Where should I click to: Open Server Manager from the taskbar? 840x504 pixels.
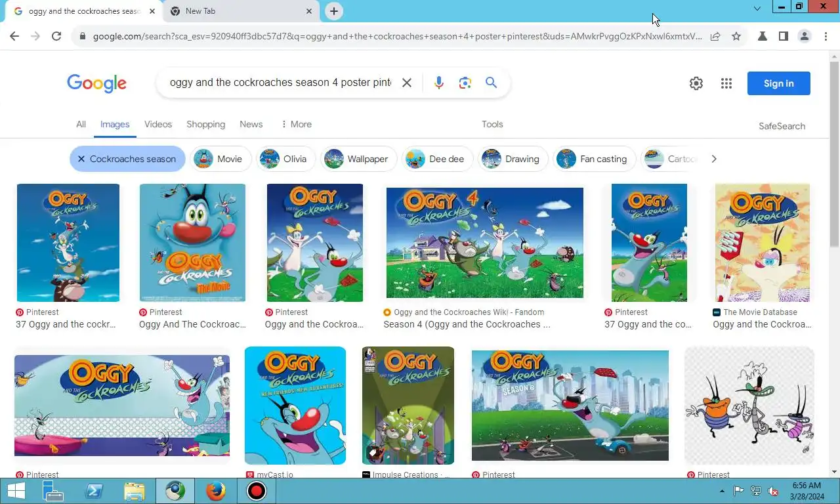53,491
